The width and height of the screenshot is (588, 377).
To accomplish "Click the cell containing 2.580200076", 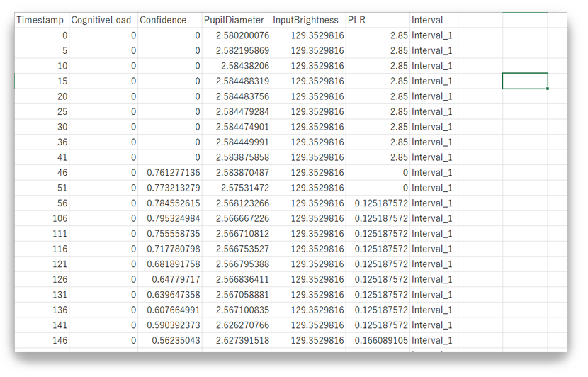I will [x=237, y=35].
